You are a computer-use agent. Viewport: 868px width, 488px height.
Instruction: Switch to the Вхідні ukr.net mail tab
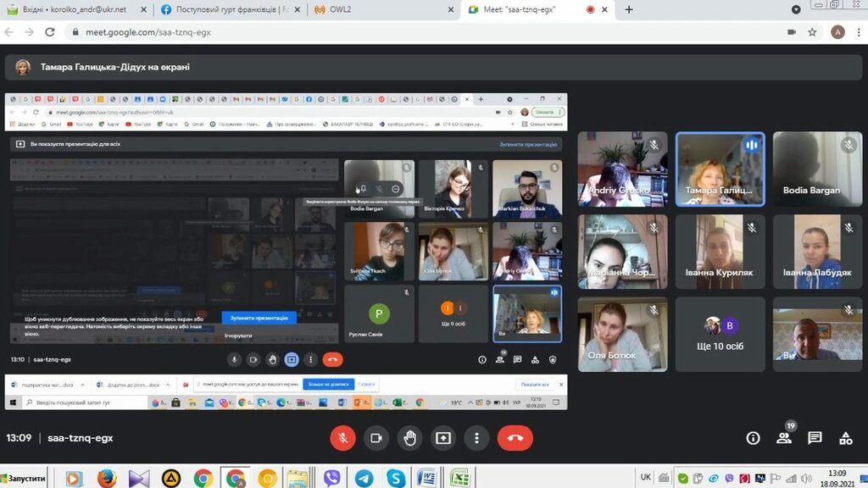point(76,9)
